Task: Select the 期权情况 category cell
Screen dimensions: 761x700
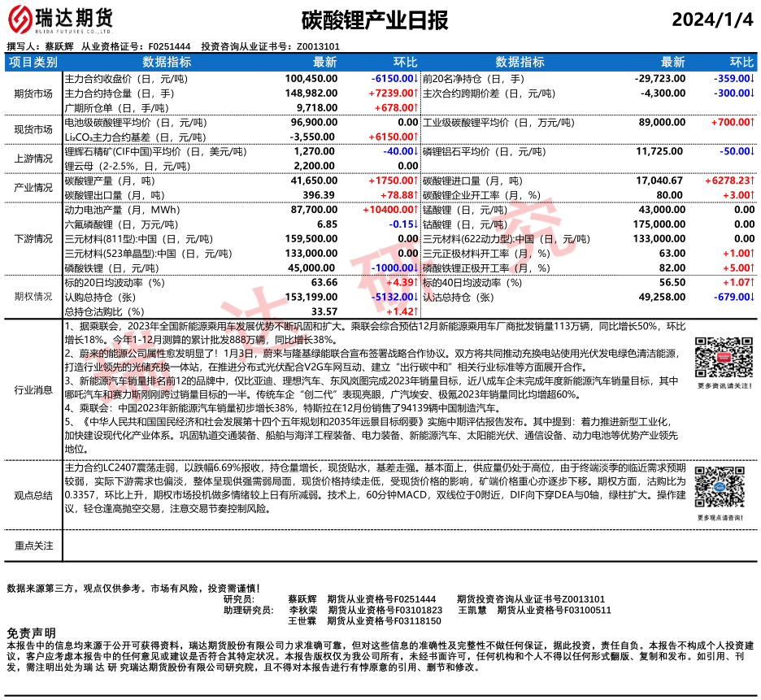Action: pyautogui.click(x=33, y=298)
